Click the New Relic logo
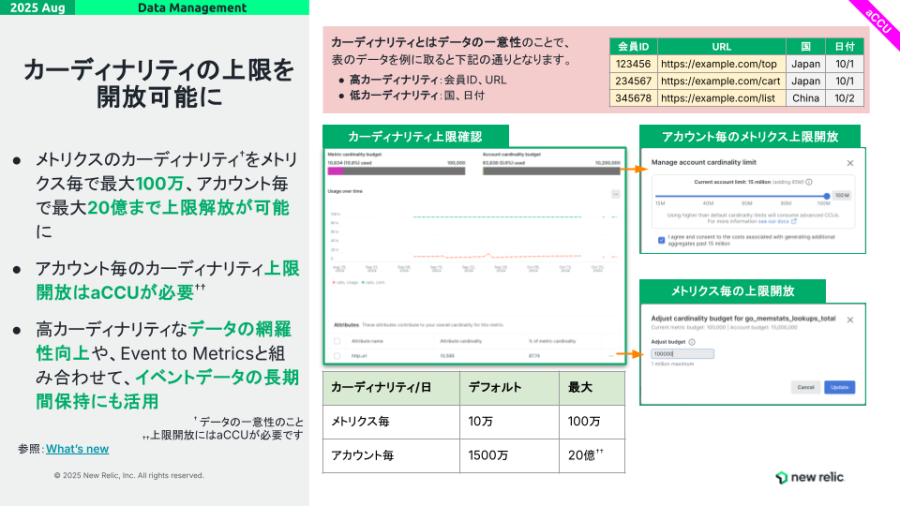 tap(809, 477)
